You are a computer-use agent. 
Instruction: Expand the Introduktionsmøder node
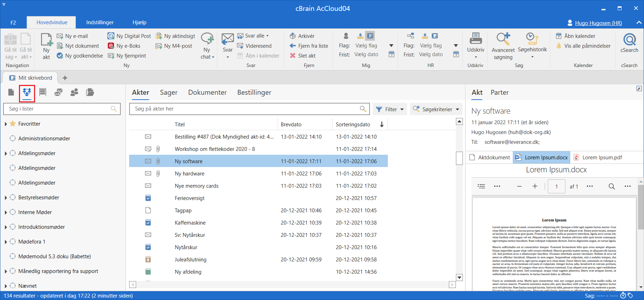[x=6, y=227]
